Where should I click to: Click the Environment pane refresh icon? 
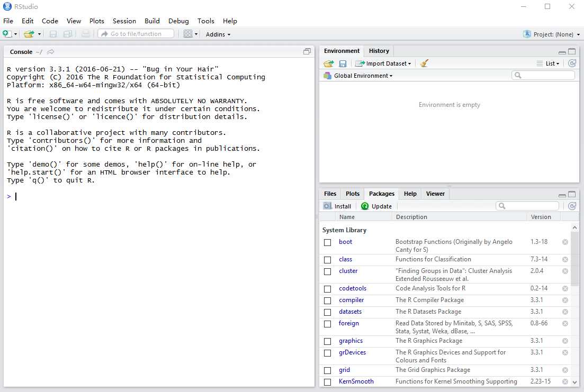(x=572, y=63)
